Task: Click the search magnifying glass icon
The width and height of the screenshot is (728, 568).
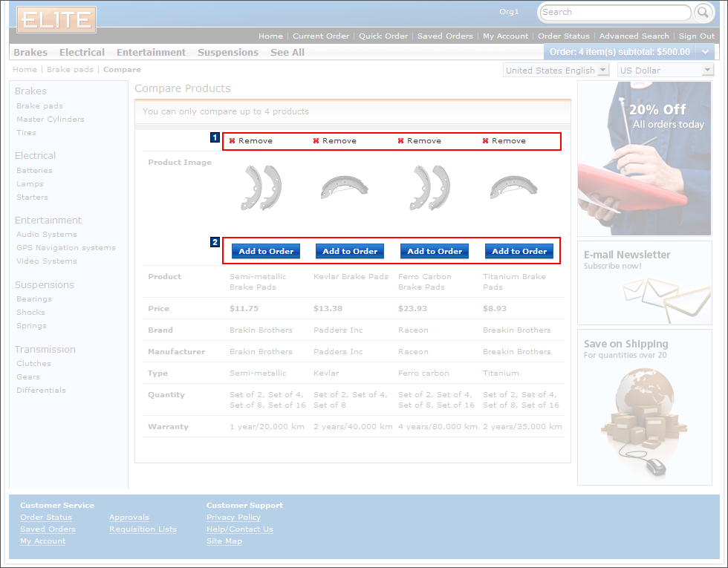Action: tap(702, 13)
